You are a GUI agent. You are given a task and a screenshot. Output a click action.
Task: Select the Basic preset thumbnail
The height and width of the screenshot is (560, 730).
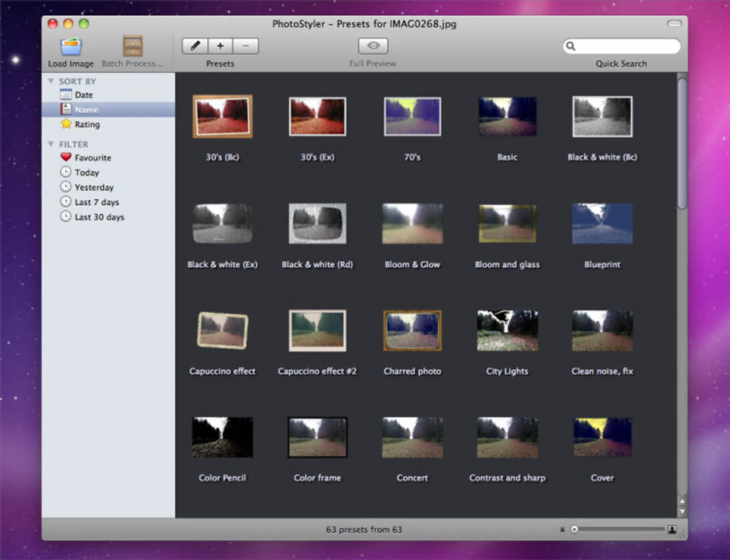pos(507,117)
